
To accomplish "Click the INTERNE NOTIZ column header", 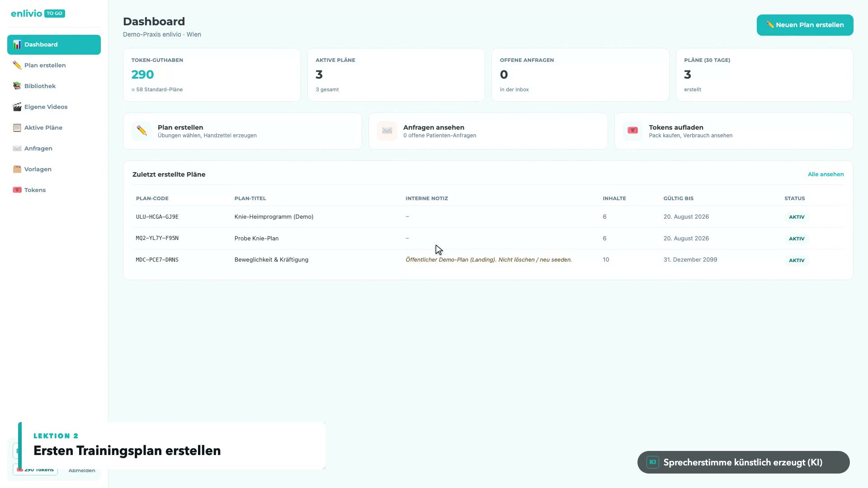I will pyautogui.click(x=426, y=198).
